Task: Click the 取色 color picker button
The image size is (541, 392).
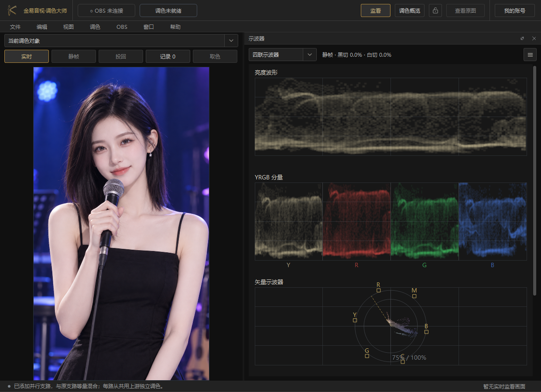Action: click(215, 56)
